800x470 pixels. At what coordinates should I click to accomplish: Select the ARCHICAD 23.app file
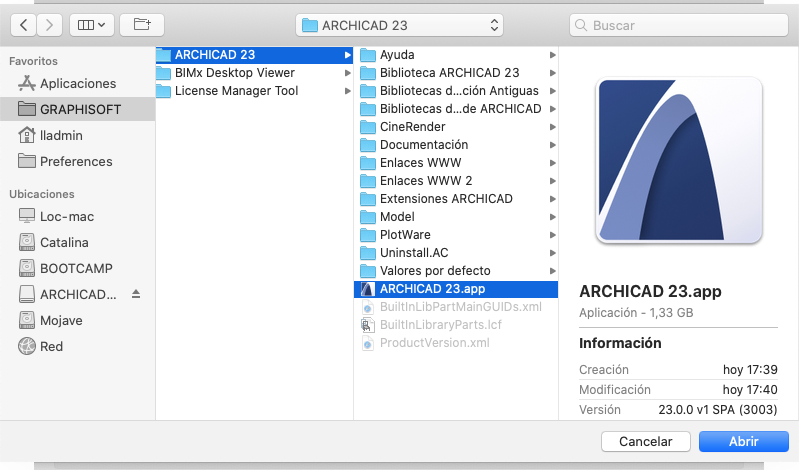click(456, 289)
